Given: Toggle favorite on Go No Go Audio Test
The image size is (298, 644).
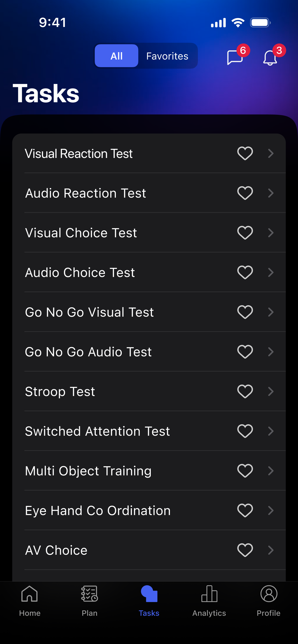Looking at the screenshot, I should point(245,352).
